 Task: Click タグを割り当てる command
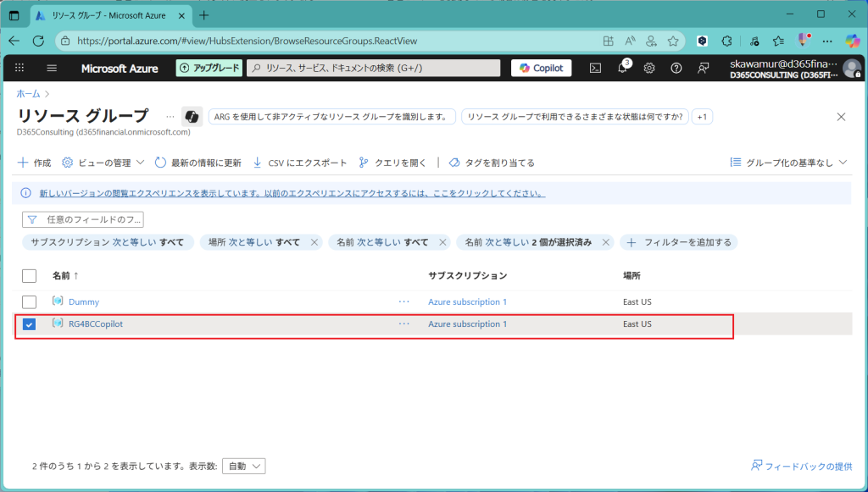point(492,163)
